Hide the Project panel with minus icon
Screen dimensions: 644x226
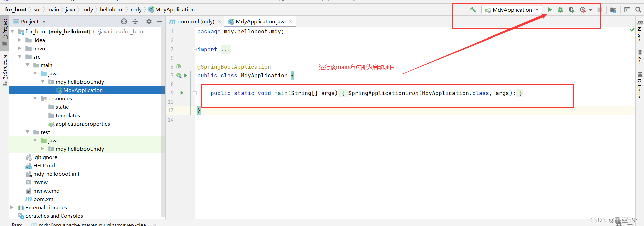coord(160,21)
